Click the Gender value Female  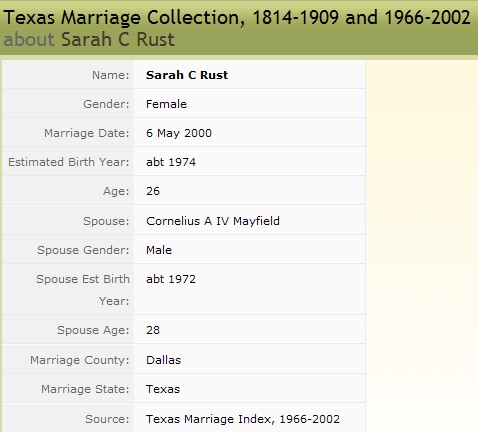(x=166, y=104)
